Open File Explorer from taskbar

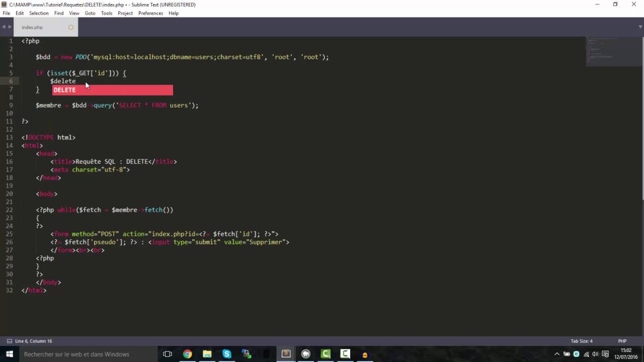(x=207, y=354)
